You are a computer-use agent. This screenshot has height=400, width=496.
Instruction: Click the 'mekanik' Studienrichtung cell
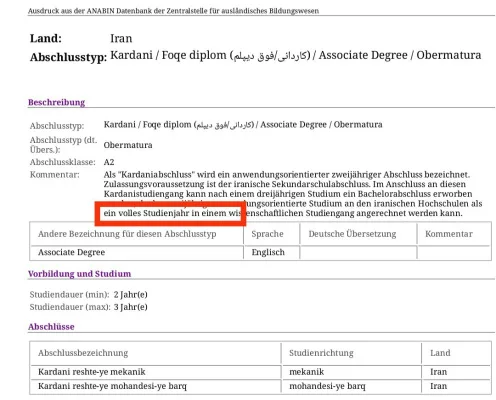click(x=307, y=372)
